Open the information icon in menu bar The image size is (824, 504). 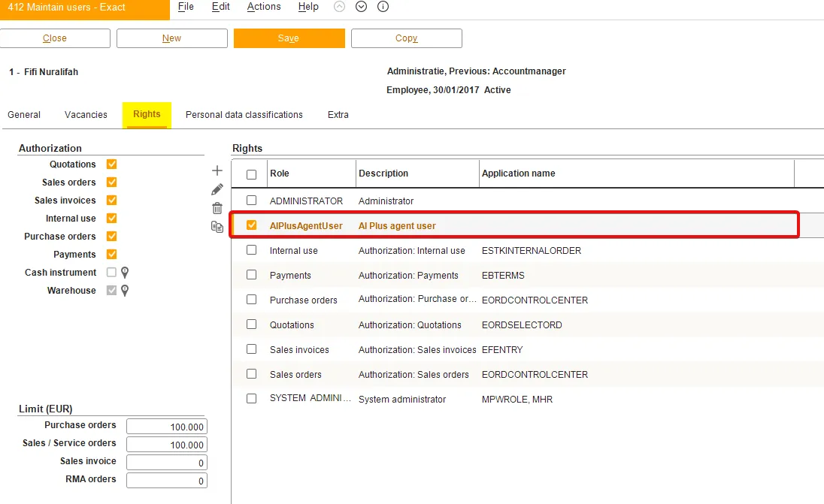(x=383, y=7)
